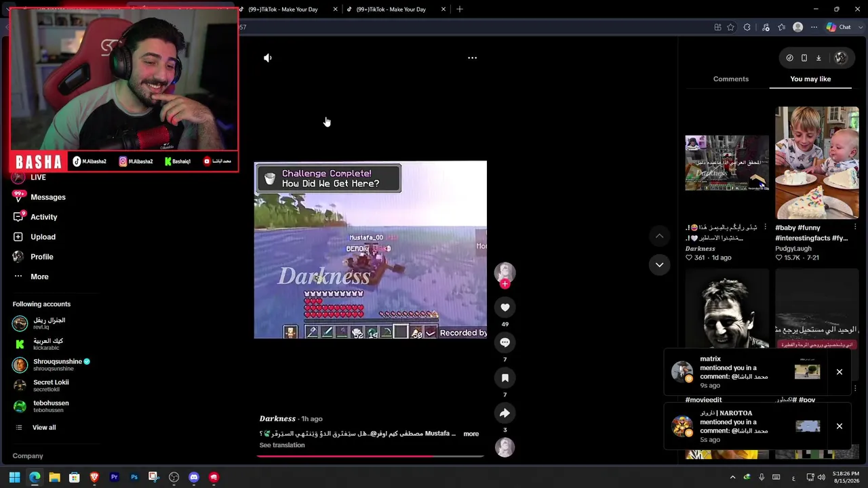Expand following list with View all
Screen dimensions: 868x488
coord(44,428)
